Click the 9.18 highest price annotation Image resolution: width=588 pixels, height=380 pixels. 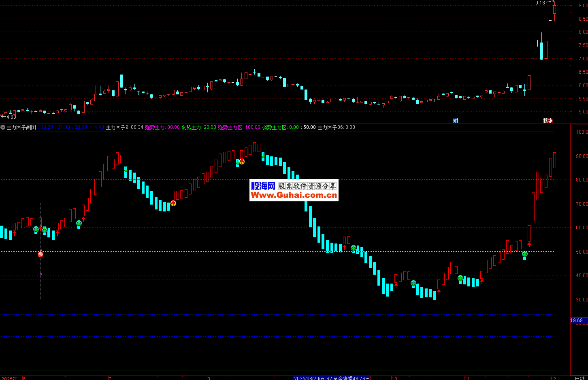[x=540, y=3]
